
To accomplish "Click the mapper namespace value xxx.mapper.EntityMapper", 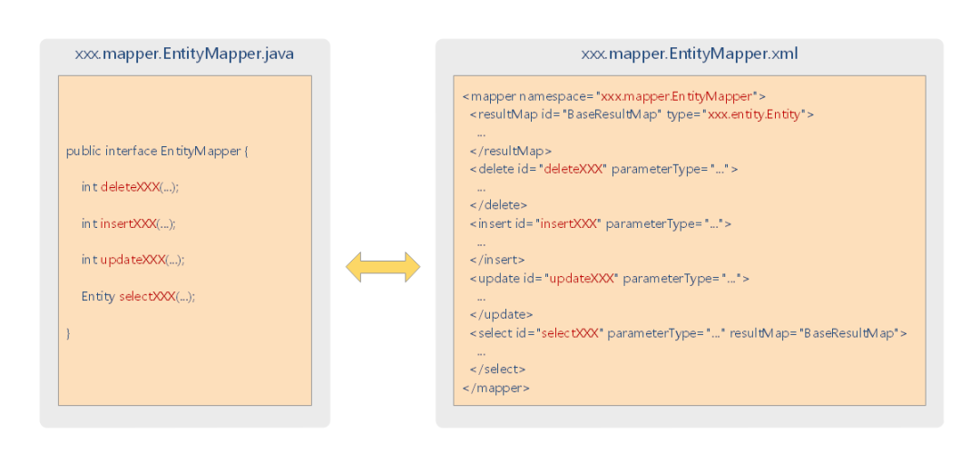I will (x=676, y=96).
